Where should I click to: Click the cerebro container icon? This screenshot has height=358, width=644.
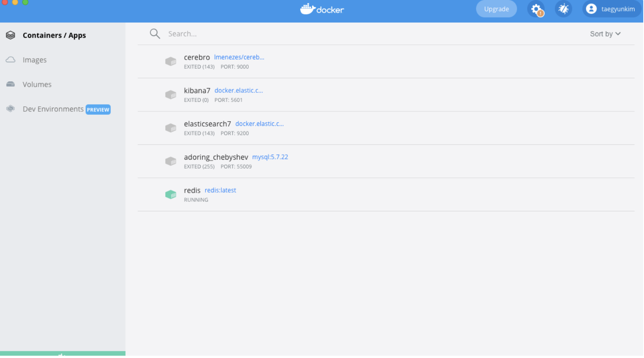click(171, 62)
